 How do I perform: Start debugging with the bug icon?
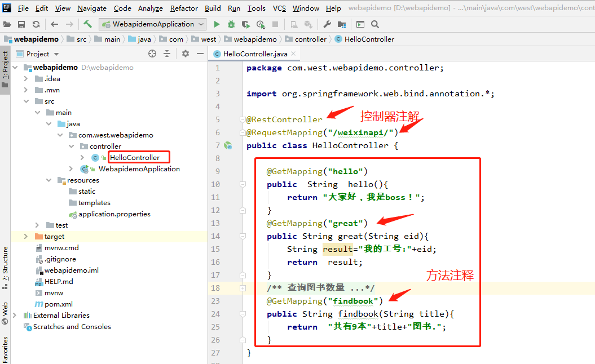[231, 24]
